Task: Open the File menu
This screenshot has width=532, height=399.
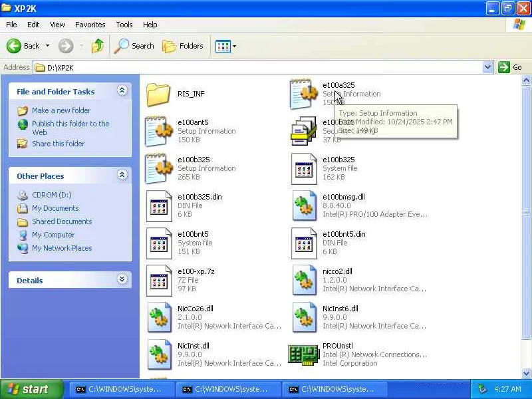Action: point(11,25)
